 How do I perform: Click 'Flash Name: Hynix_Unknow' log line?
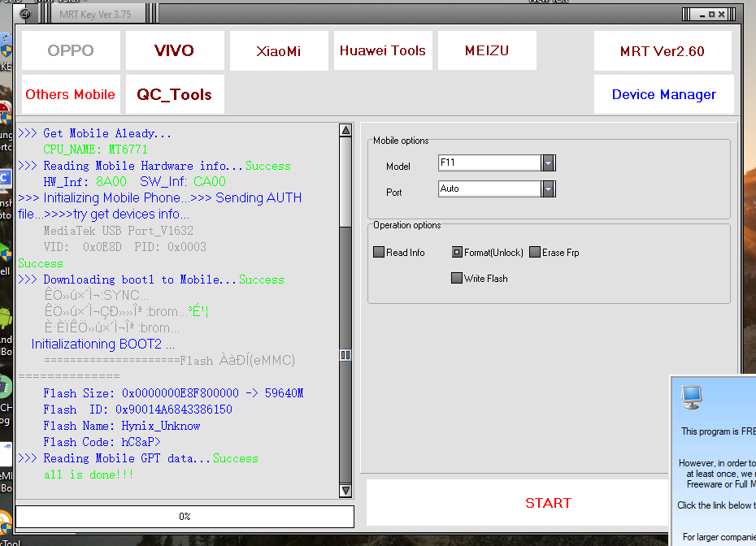[x=121, y=426]
